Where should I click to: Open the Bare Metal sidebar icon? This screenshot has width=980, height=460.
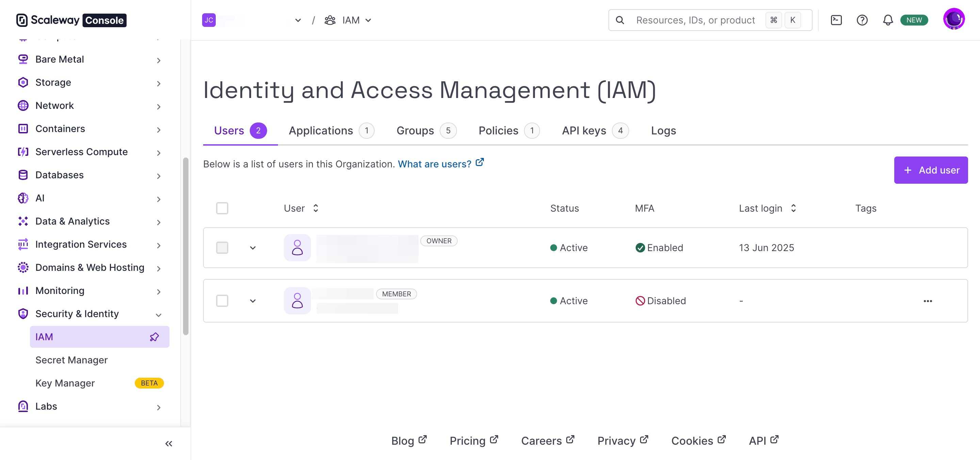click(x=23, y=59)
